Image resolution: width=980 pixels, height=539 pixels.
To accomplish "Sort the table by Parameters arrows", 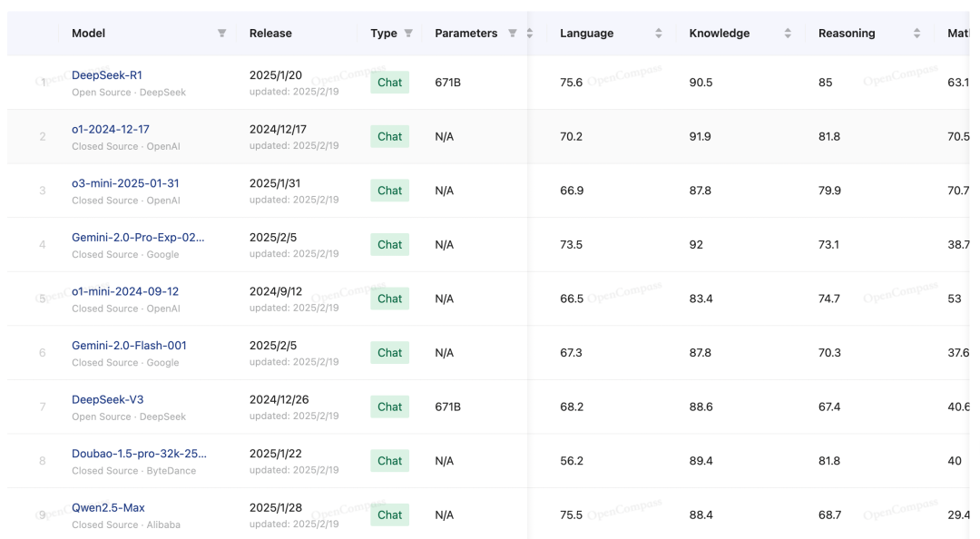I will (530, 34).
